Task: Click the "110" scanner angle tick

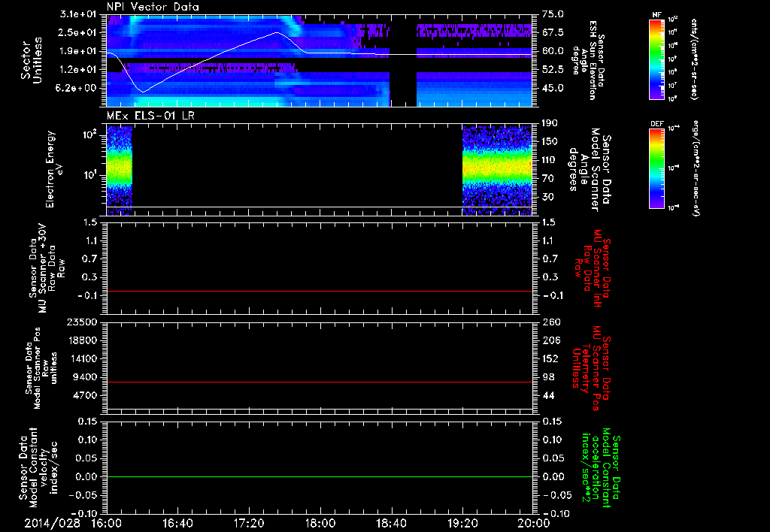Action: tap(550, 160)
